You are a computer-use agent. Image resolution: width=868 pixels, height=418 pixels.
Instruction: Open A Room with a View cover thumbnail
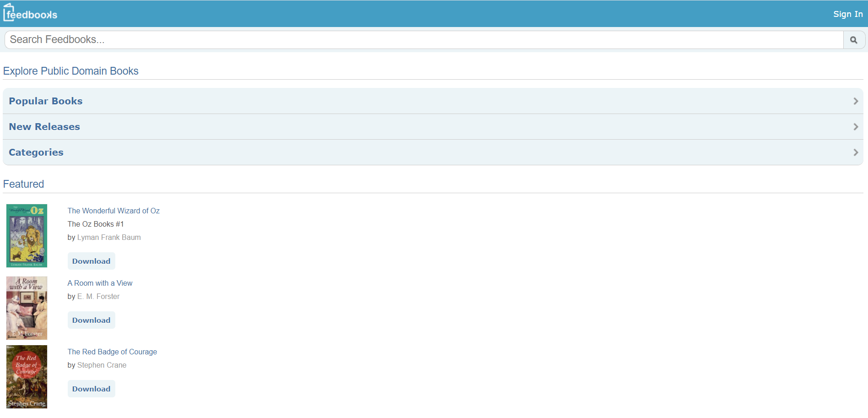27,308
